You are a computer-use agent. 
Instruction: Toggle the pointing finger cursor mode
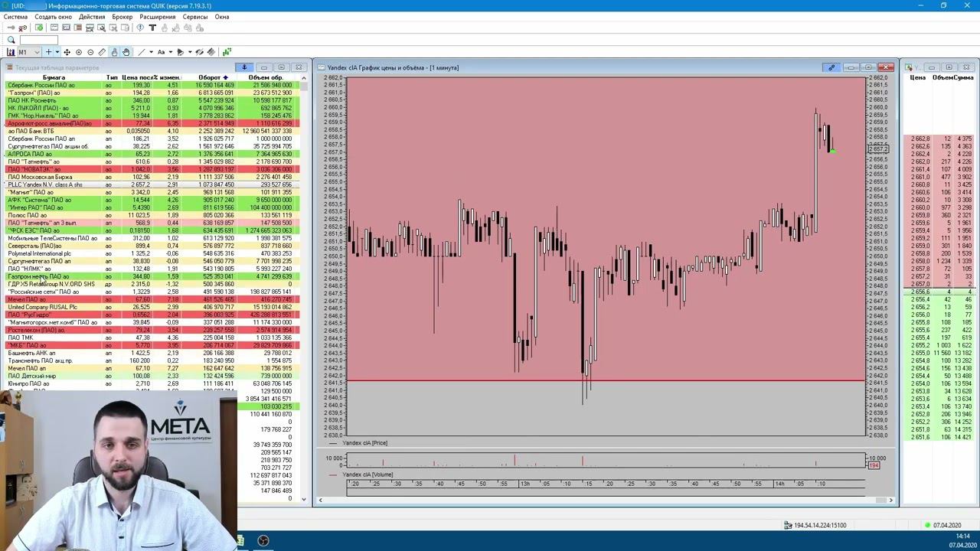pyautogui.click(x=114, y=52)
